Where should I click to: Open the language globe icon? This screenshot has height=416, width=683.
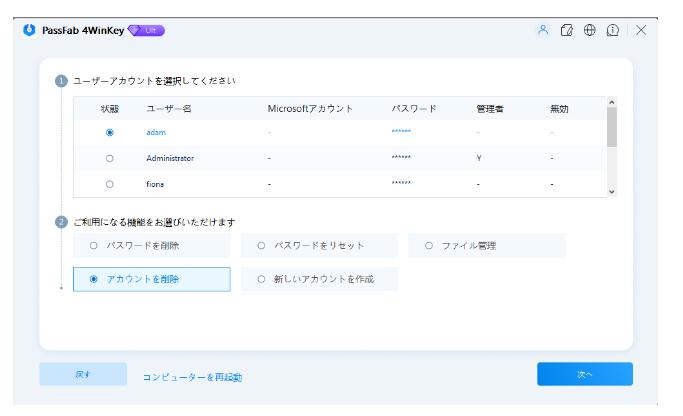coord(589,30)
